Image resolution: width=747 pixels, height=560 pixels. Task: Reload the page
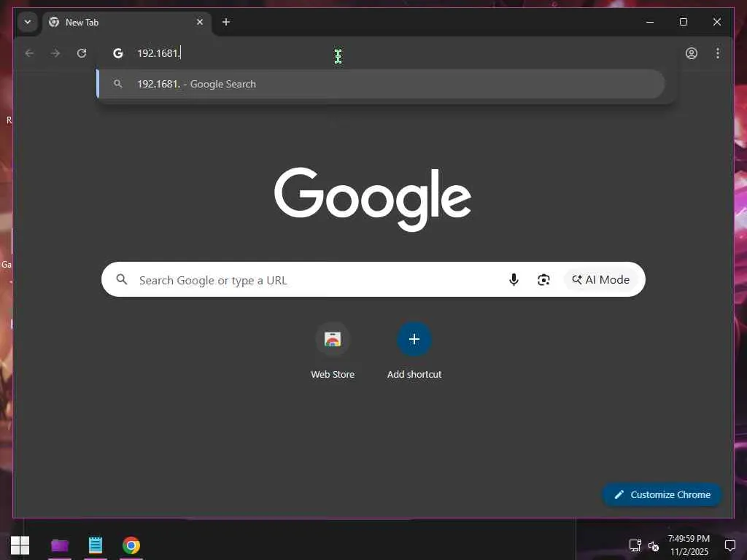click(x=82, y=52)
